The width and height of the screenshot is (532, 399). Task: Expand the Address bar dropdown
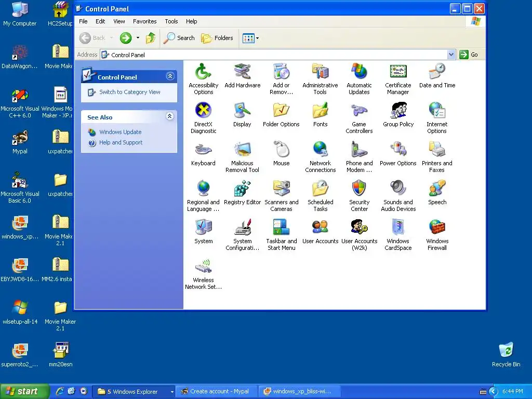pos(451,55)
